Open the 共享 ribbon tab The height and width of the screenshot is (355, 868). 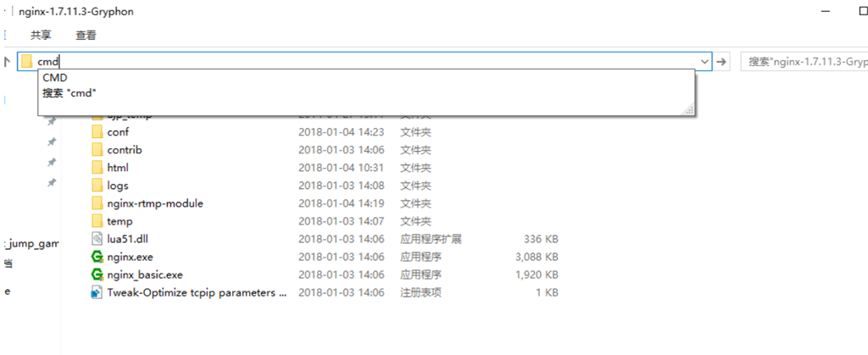[41, 36]
